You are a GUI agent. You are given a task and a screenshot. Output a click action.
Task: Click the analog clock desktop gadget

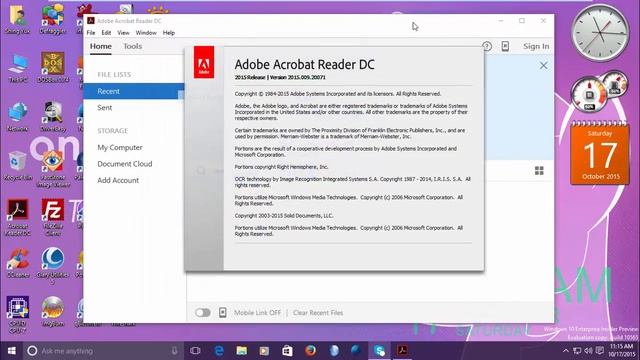600,33
